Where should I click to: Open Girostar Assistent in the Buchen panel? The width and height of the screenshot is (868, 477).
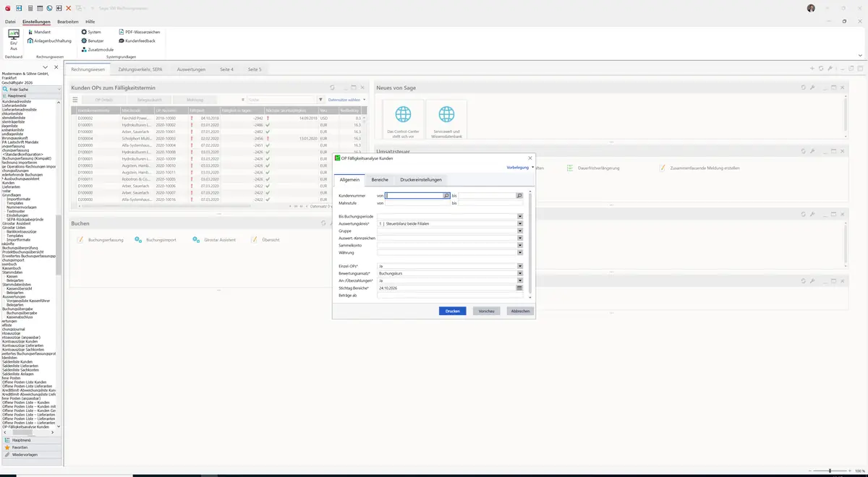pos(214,239)
